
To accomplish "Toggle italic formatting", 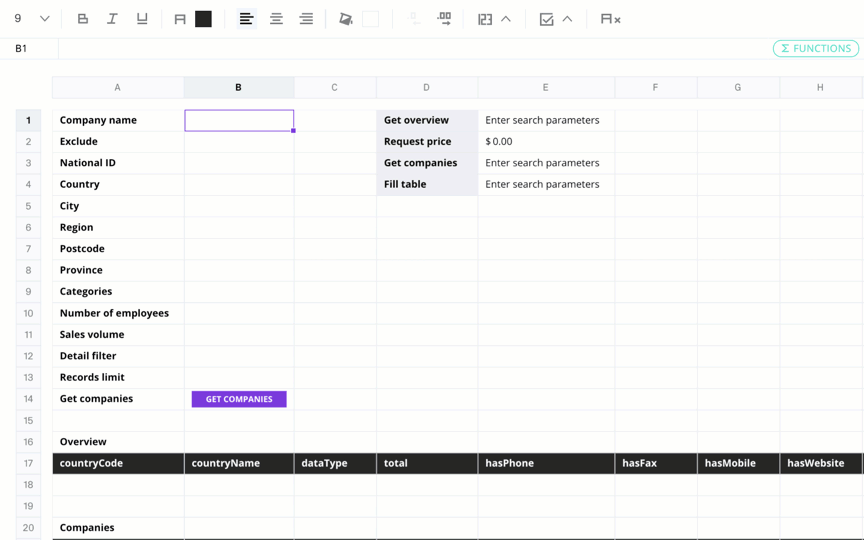I will coord(112,19).
